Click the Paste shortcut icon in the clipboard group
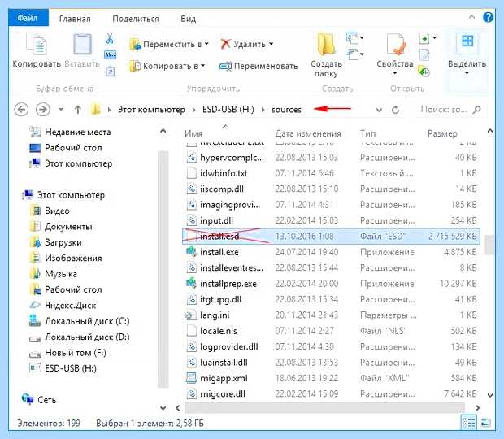 pyautogui.click(x=110, y=71)
